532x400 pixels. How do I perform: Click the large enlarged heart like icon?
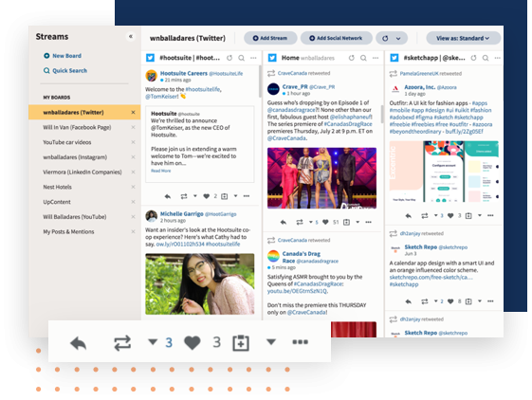click(x=193, y=342)
